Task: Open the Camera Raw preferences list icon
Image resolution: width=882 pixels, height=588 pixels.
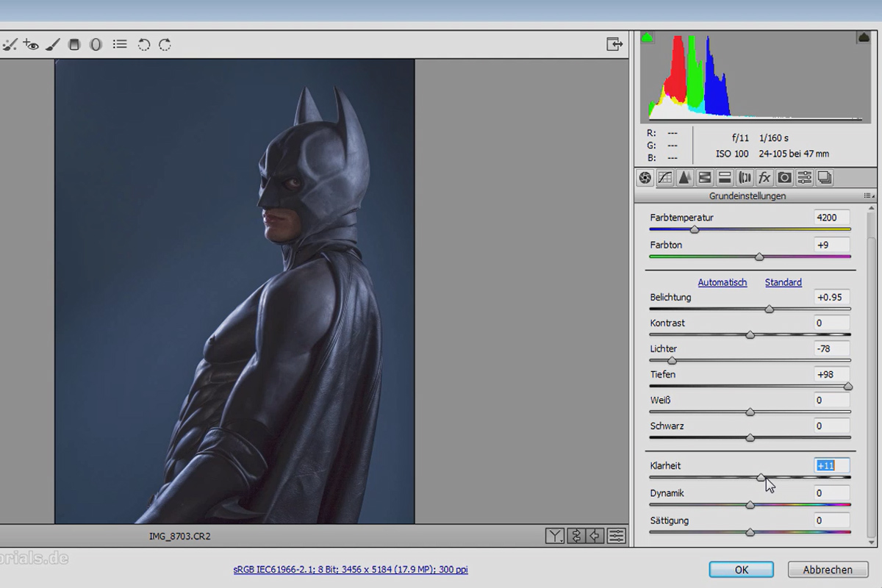Action: click(120, 45)
